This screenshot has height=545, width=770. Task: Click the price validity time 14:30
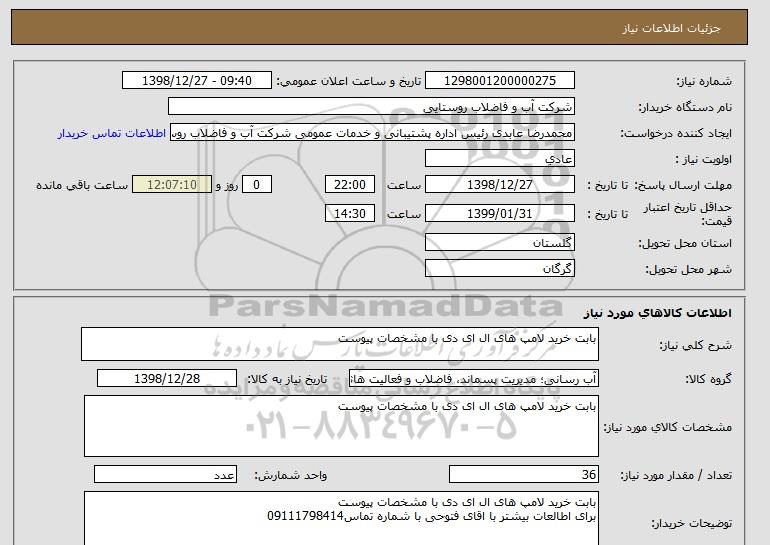[350, 214]
